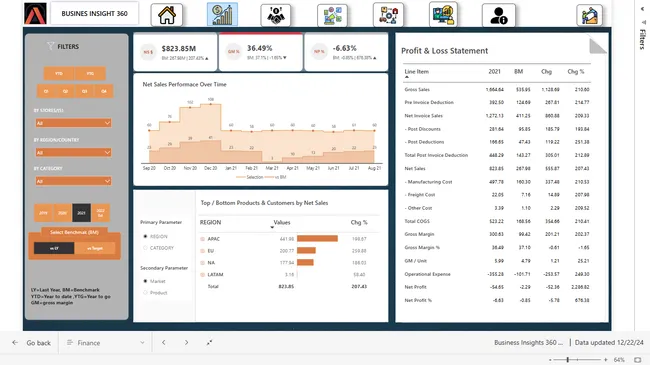This screenshot has width=650, height=365.
Task: Open the Sales view handshake icon
Action: (276, 15)
